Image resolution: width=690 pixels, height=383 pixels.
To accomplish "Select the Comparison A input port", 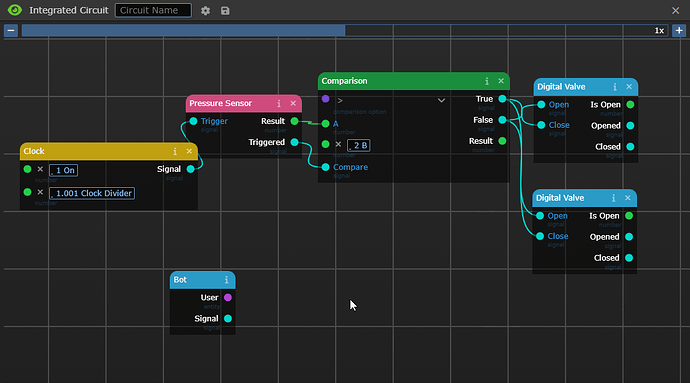I will tap(325, 124).
